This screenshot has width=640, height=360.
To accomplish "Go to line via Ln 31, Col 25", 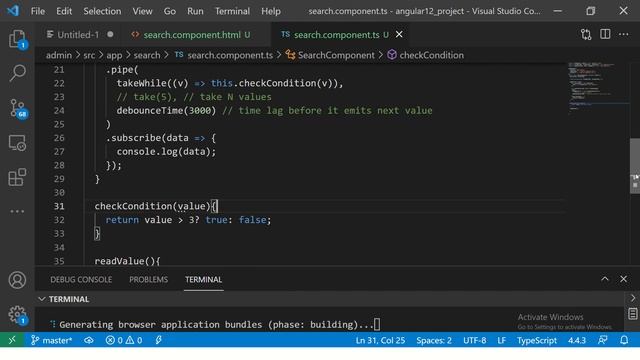I will 380,340.
